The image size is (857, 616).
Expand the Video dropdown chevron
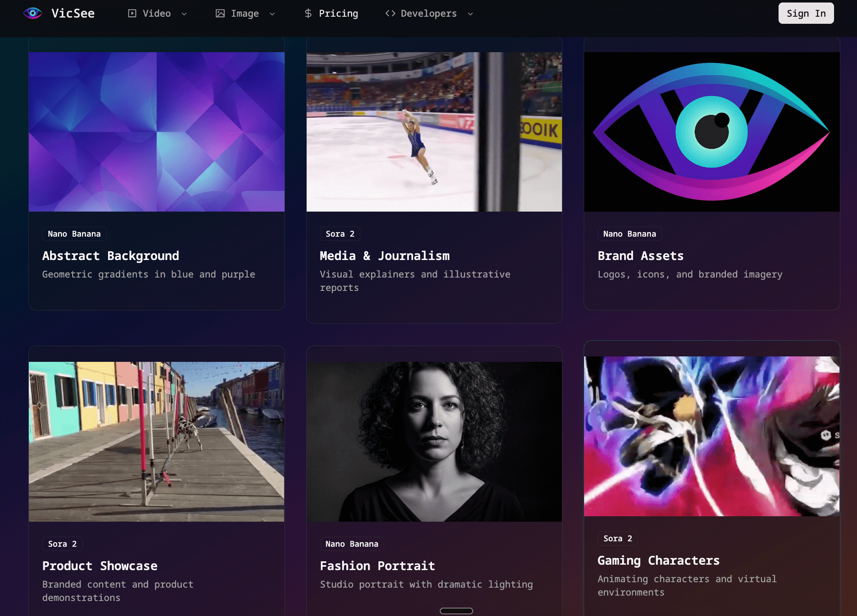(x=184, y=14)
